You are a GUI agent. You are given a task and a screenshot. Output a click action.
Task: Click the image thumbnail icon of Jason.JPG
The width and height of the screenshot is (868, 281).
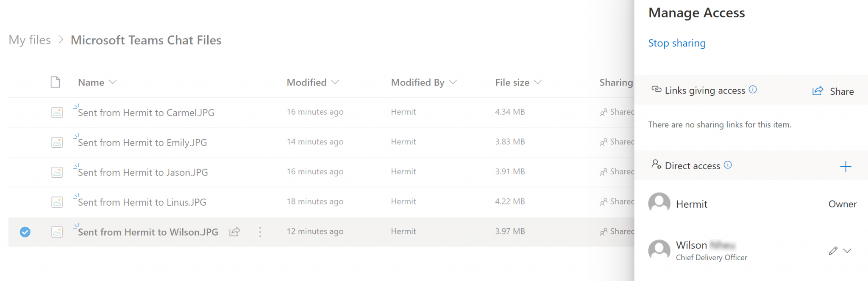(x=56, y=172)
